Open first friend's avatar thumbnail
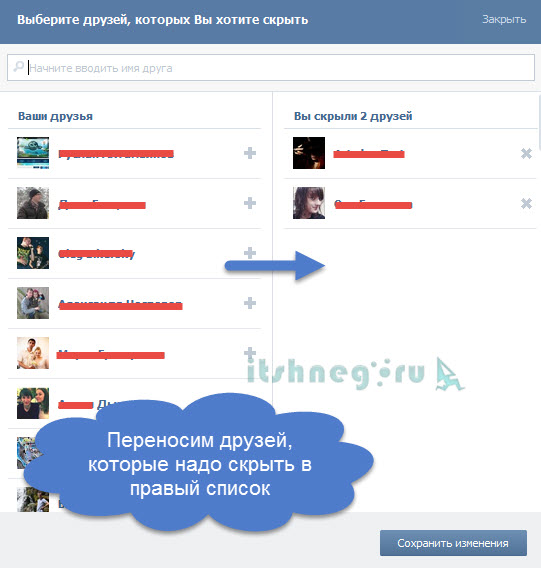The image size is (541, 568). click(33, 153)
